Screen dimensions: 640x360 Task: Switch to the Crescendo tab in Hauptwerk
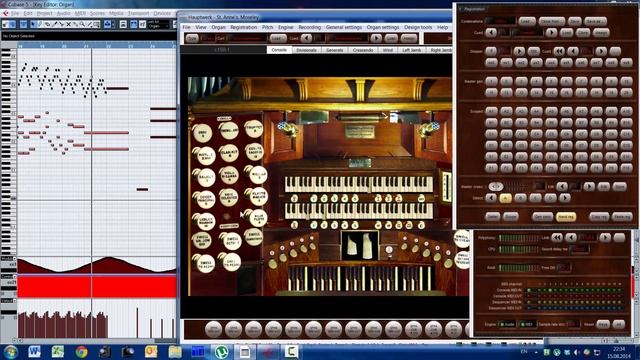[x=363, y=50]
